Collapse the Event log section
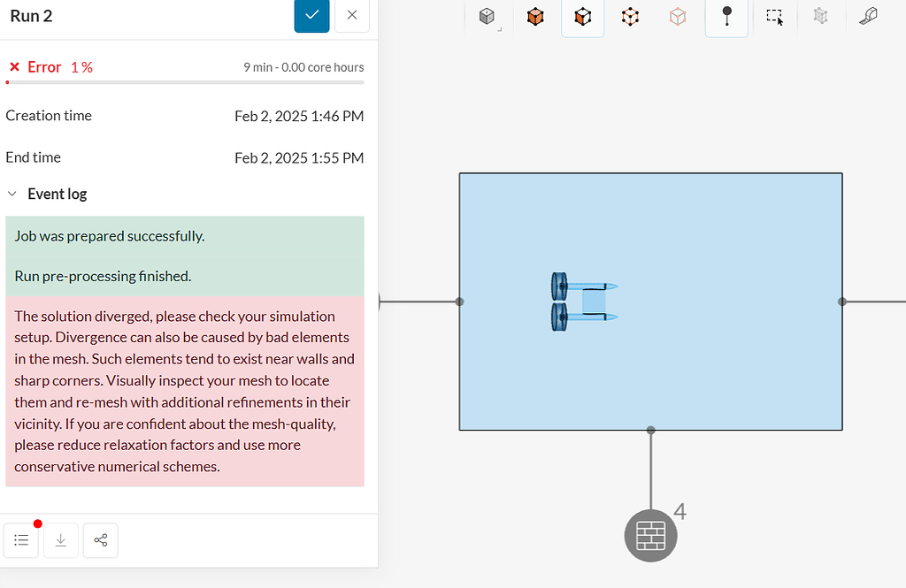 coord(12,194)
